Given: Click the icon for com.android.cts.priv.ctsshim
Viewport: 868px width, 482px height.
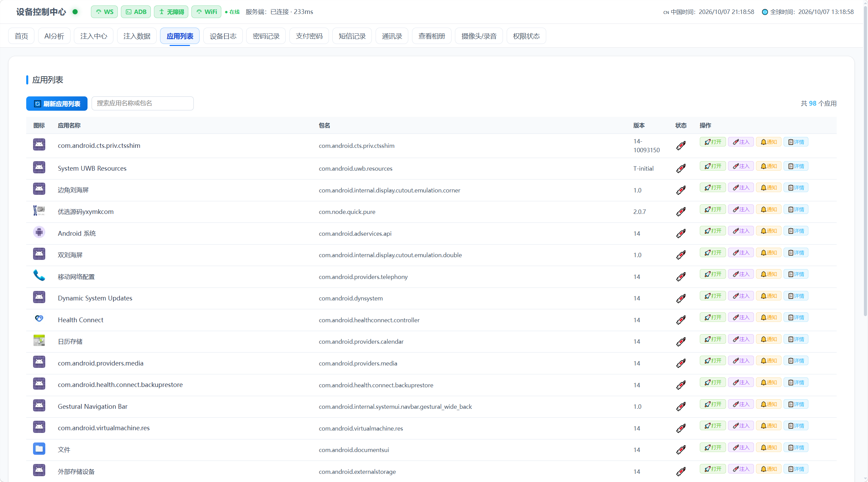Looking at the screenshot, I should click(39, 144).
